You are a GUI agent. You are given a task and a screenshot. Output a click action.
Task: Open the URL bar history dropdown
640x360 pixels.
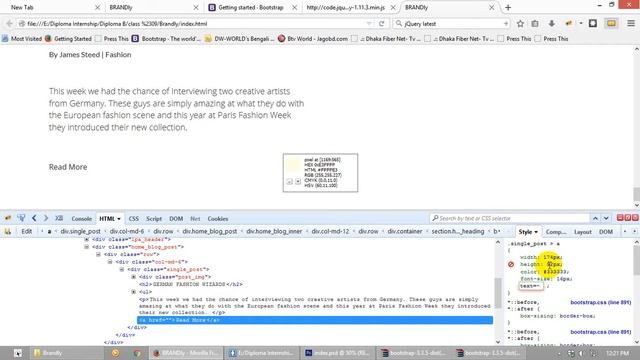369,24
